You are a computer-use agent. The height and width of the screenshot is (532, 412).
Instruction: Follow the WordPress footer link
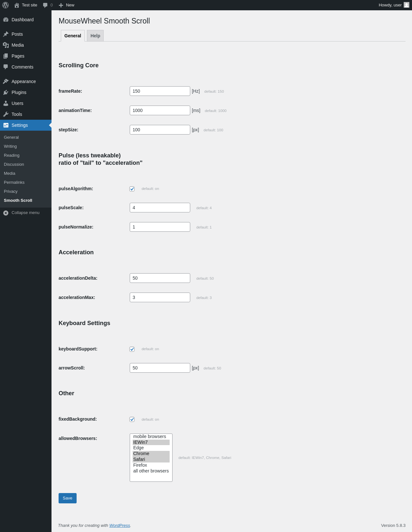[120, 525]
